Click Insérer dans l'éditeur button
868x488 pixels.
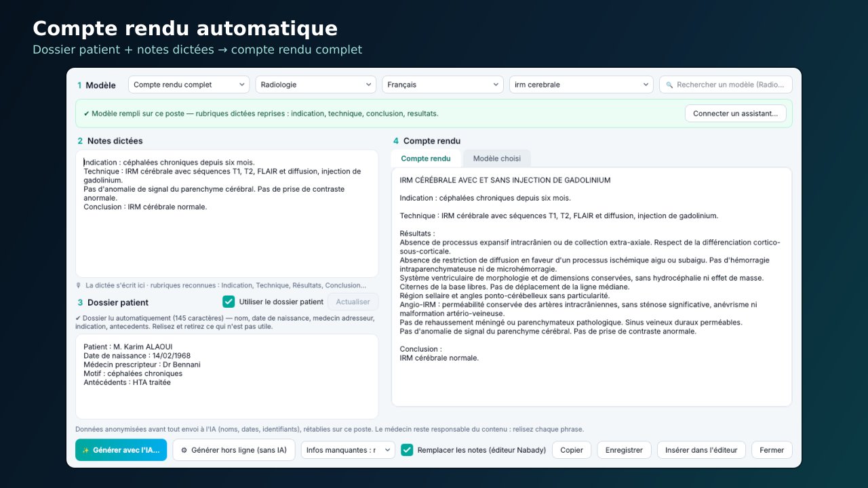point(702,450)
